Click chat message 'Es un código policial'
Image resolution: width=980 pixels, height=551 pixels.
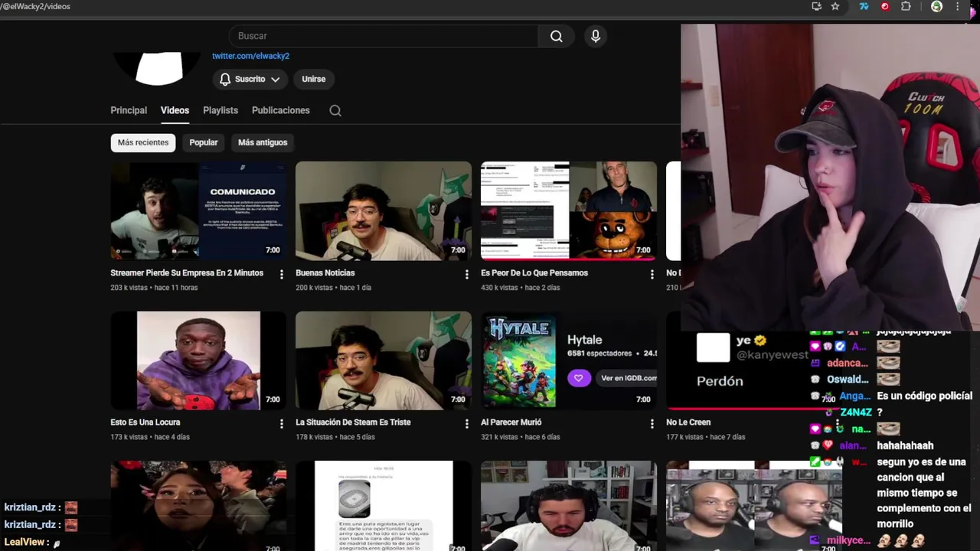(925, 396)
